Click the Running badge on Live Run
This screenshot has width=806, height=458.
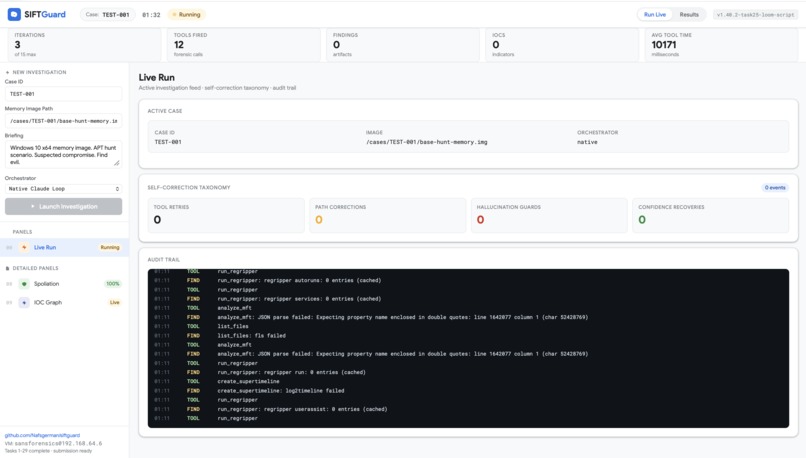(x=109, y=247)
